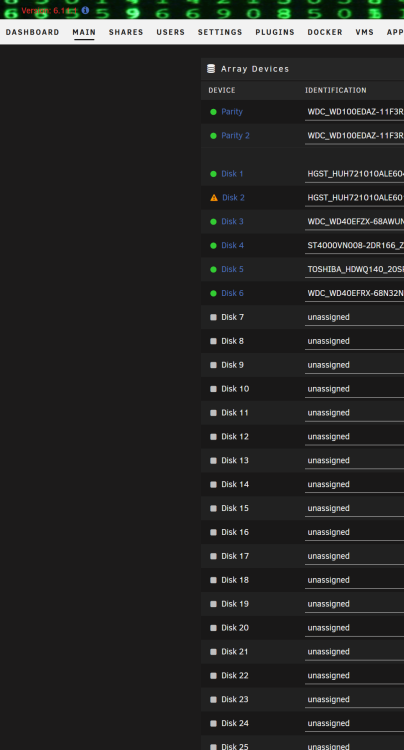Click the Disk 22 row label

[235, 676]
